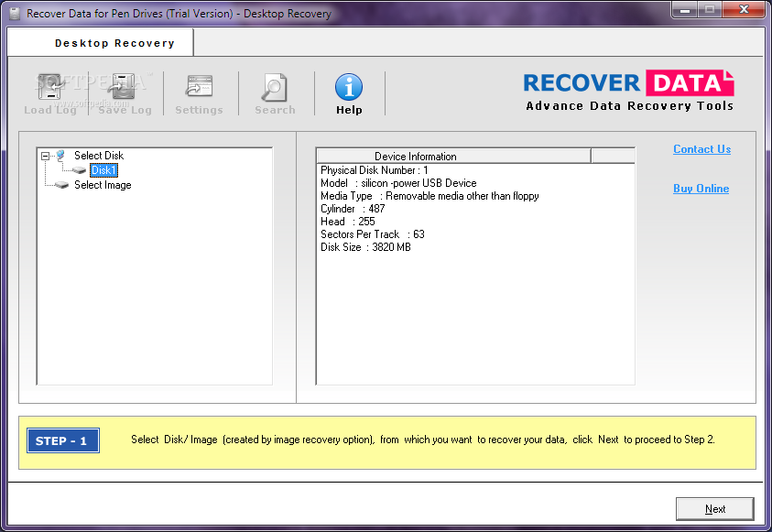The height and width of the screenshot is (532, 772).
Task: Click the Save Log toolbar icon
Action: click(124, 87)
